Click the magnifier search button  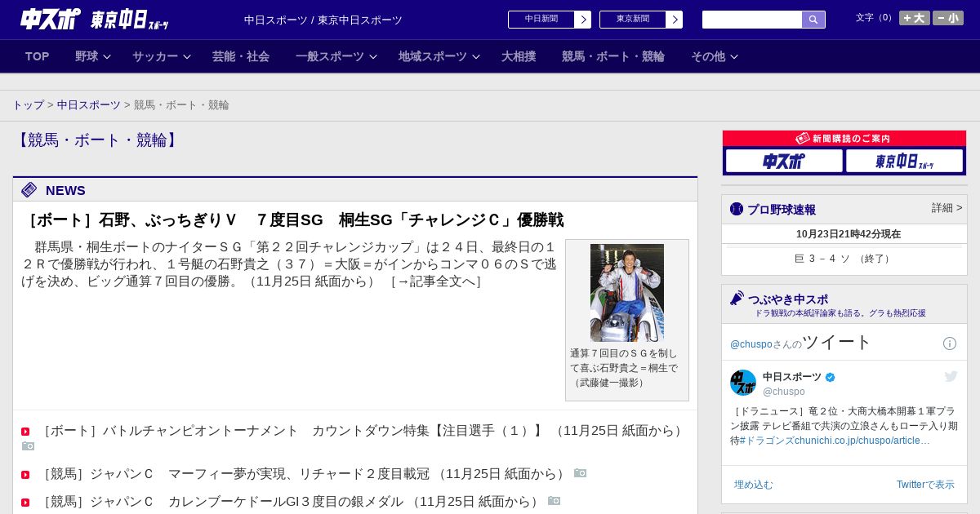coord(813,20)
